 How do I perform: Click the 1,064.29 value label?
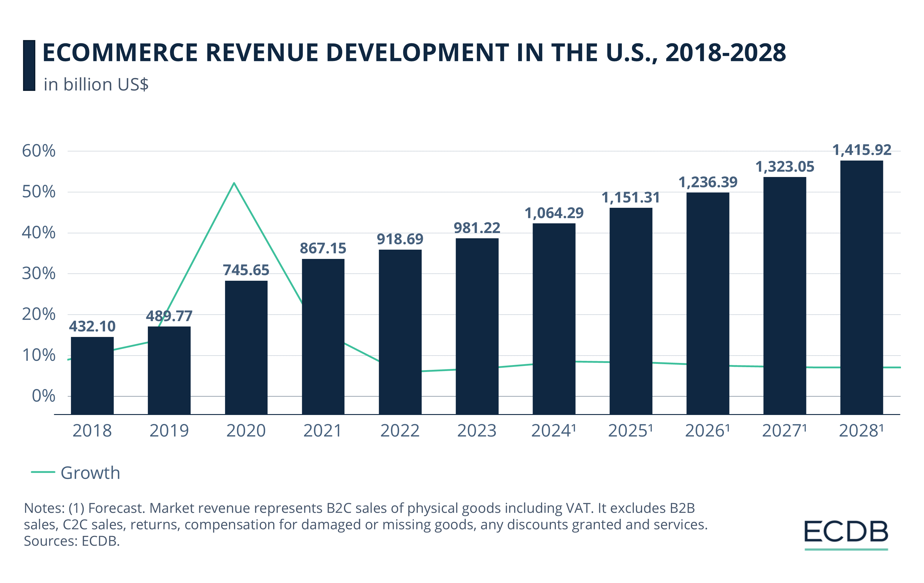point(554,213)
